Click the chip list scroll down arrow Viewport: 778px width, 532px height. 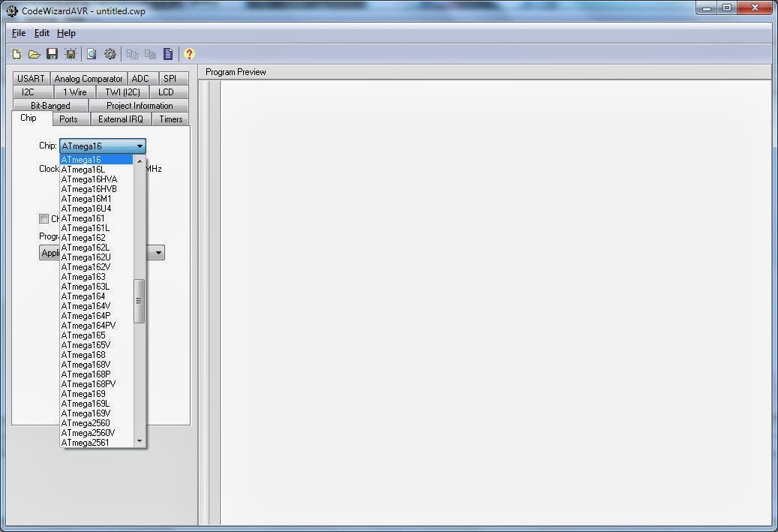(x=140, y=440)
